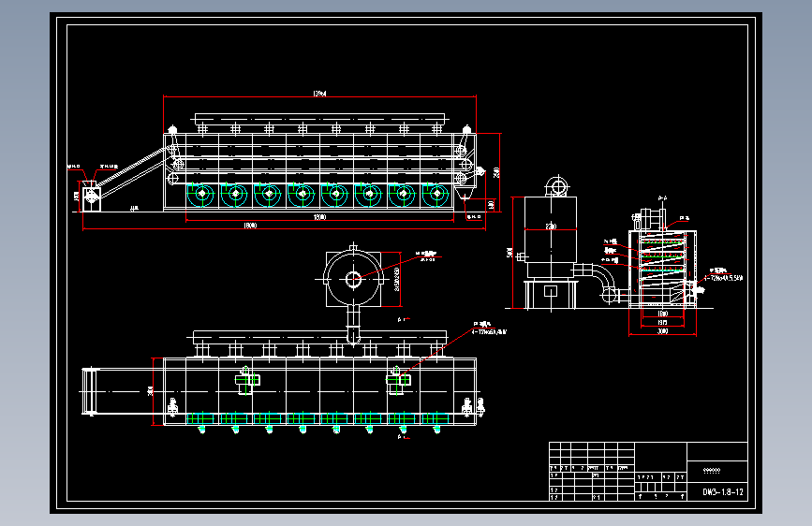Click the A-A section label above the side view
Viewport: 812px width, 526px height.
(x=662, y=198)
